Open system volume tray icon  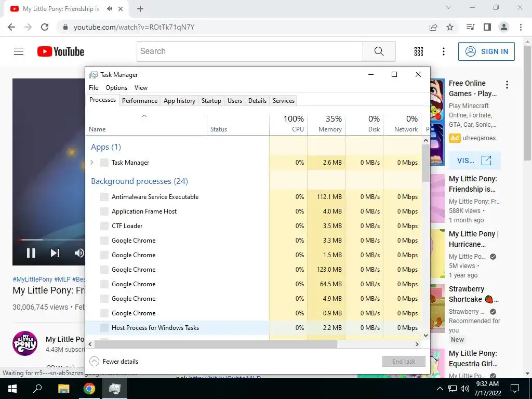tap(465, 389)
